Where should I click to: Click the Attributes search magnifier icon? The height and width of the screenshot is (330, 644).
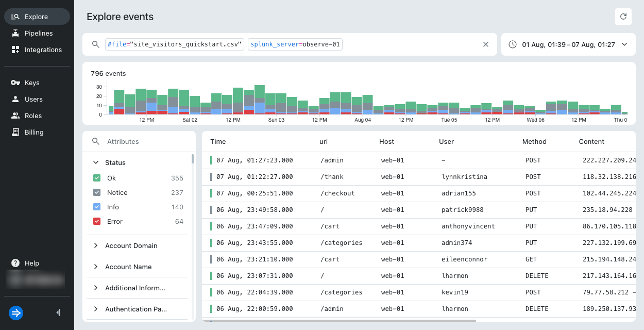coord(95,141)
